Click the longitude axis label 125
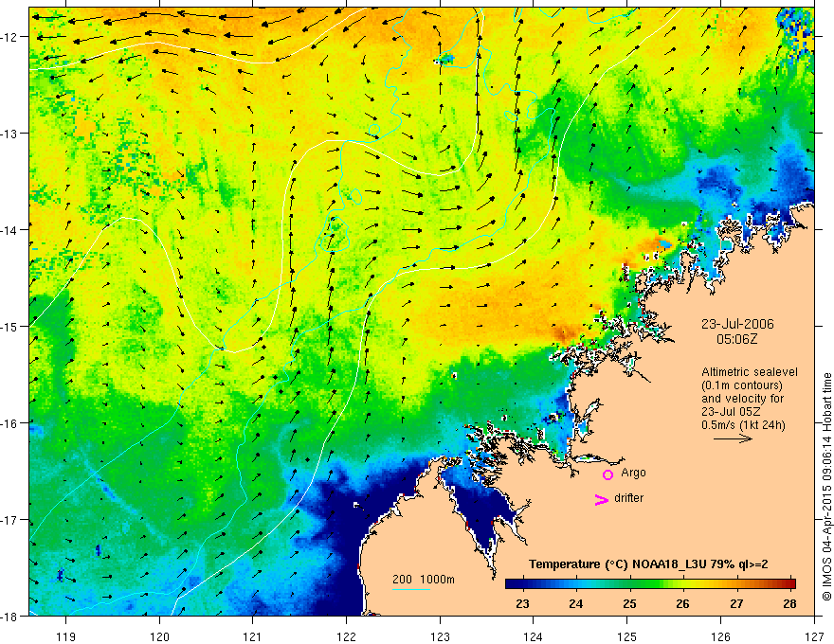 pyautogui.click(x=627, y=636)
